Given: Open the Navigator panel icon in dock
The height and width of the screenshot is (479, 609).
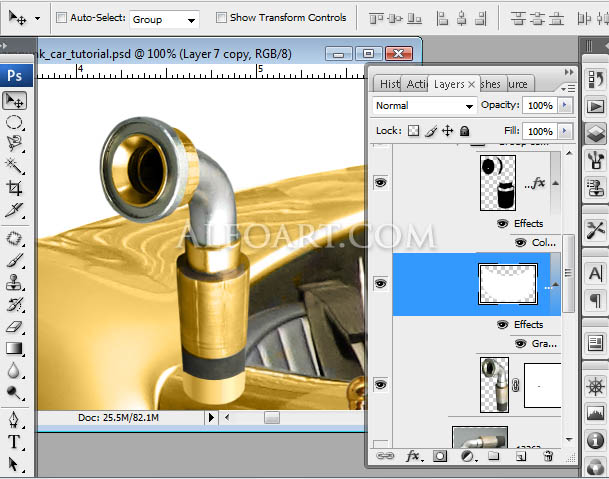Looking at the screenshot, I should pyautogui.click(x=595, y=387).
